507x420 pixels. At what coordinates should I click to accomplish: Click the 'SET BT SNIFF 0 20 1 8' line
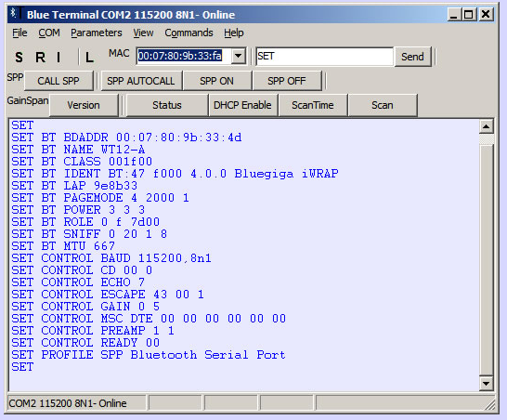(89, 234)
